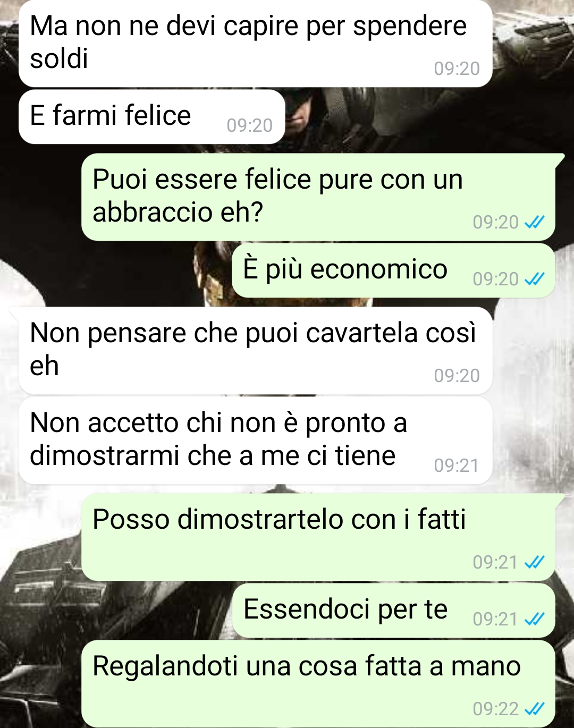Tap the 09:20 timestamp on "Non pensare" message
The image size is (574, 728).
[457, 376]
